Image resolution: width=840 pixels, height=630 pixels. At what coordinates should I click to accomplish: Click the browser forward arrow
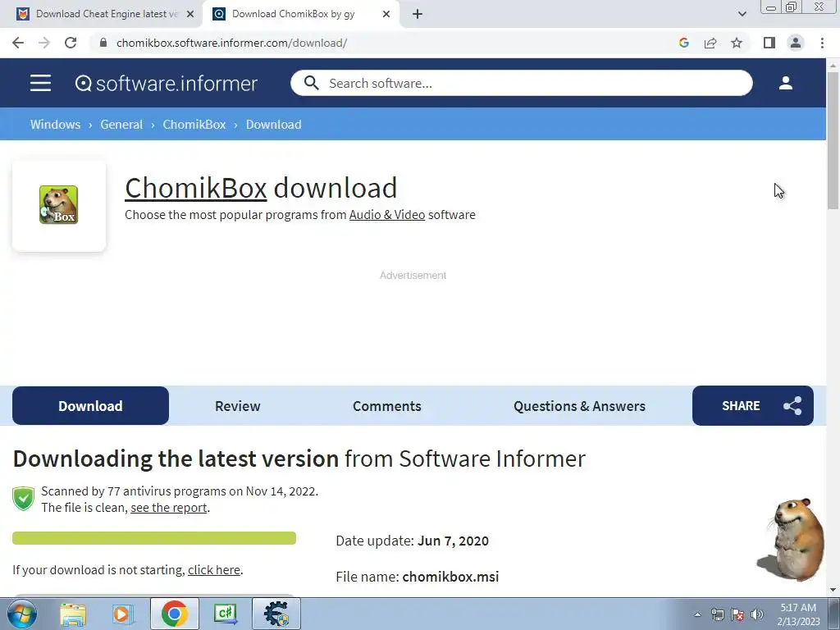44,43
